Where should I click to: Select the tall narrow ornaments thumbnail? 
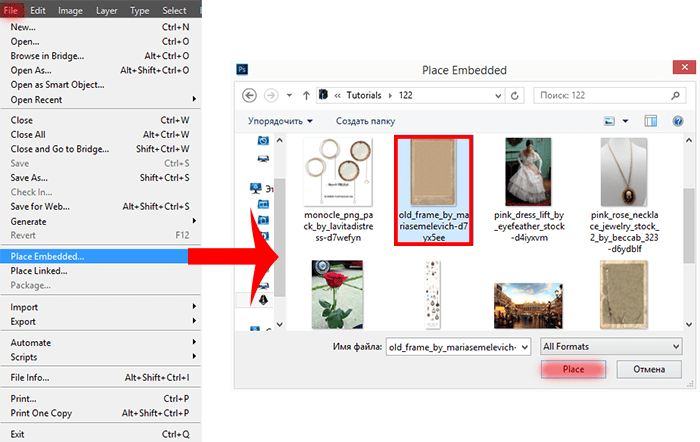pos(433,295)
